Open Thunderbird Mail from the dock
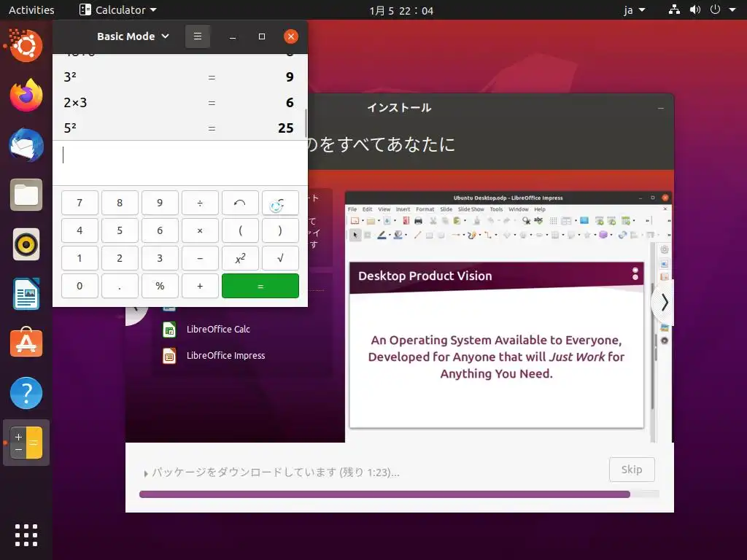The width and height of the screenshot is (747, 560). click(x=26, y=145)
